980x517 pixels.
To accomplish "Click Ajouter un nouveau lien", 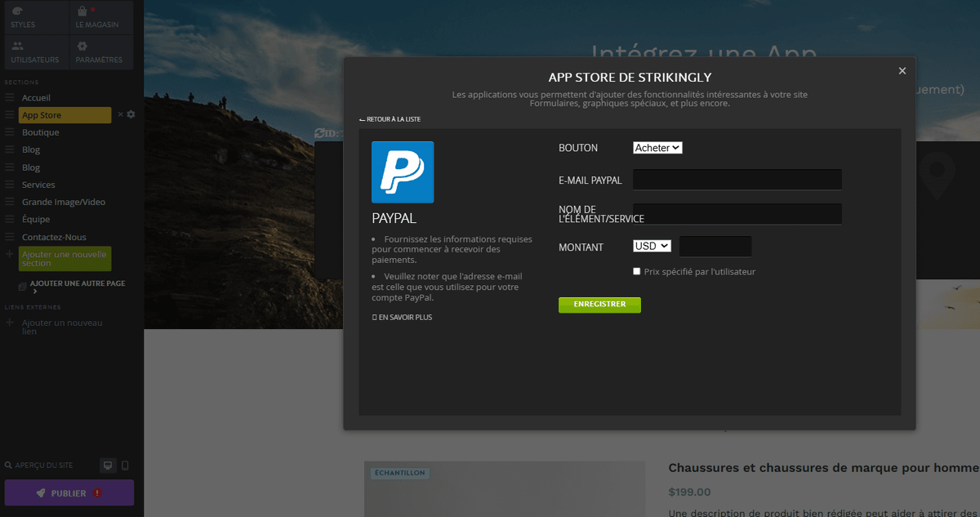I will click(x=62, y=327).
